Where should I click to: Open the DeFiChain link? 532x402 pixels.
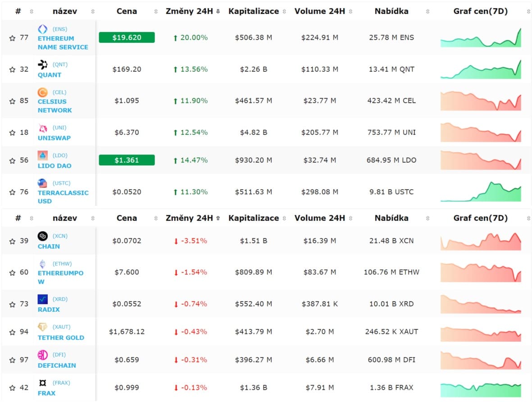[x=57, y=365]
